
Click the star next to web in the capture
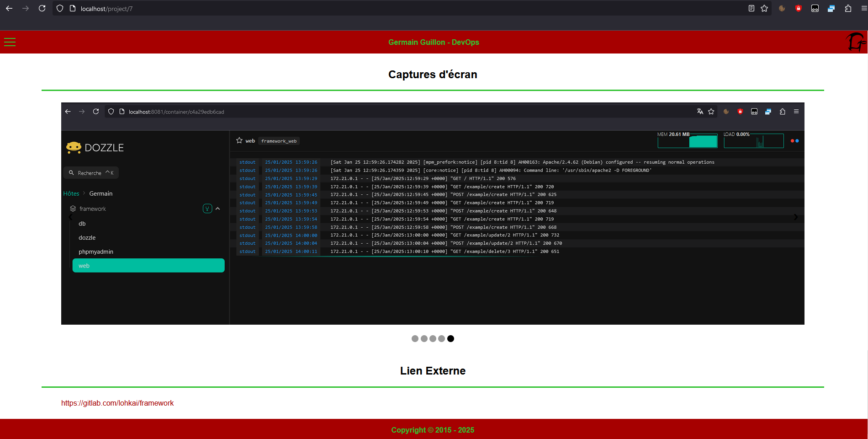(239, 140)
